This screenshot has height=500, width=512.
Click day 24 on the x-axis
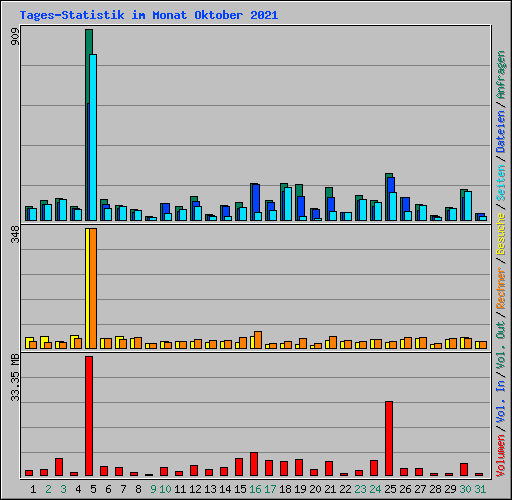tap(375, 489)
